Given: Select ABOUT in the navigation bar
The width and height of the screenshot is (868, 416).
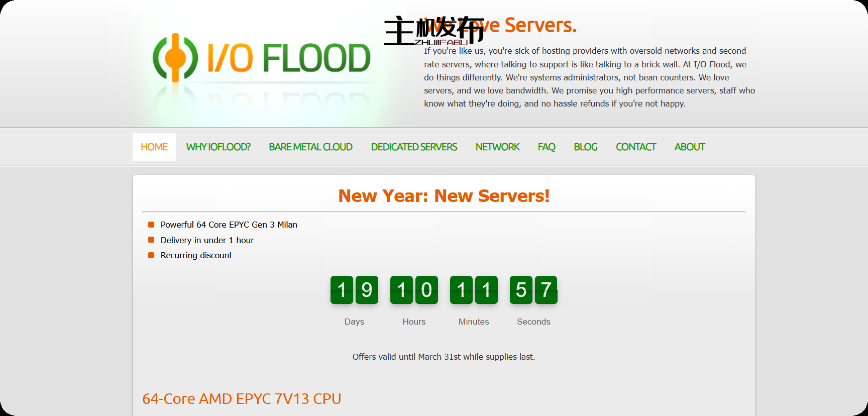Looking at the screenshot, I should [690, 147].
